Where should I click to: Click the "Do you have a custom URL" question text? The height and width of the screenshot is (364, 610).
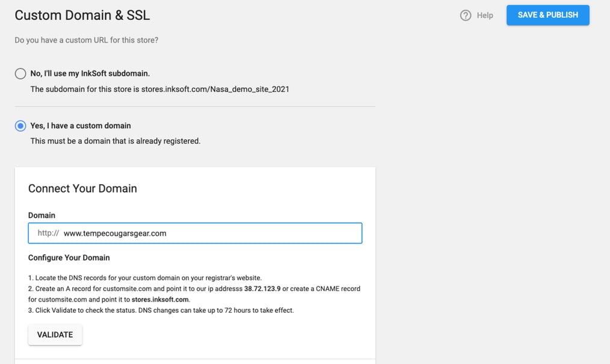tap(87, 40)
